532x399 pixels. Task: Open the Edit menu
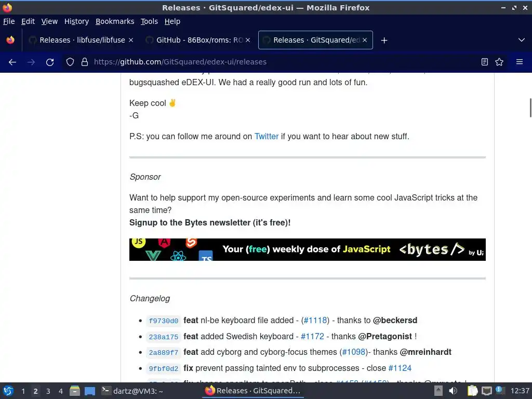coord(28,21)
